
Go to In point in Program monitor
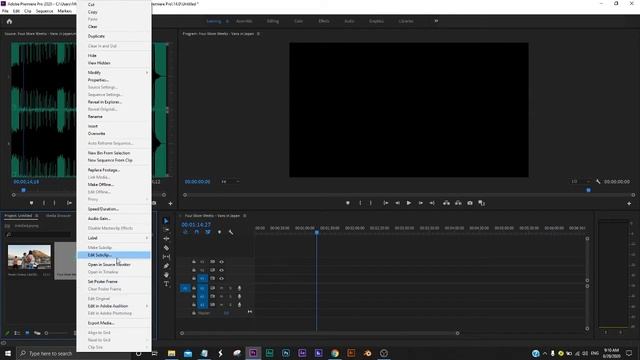tap(385, 203)
